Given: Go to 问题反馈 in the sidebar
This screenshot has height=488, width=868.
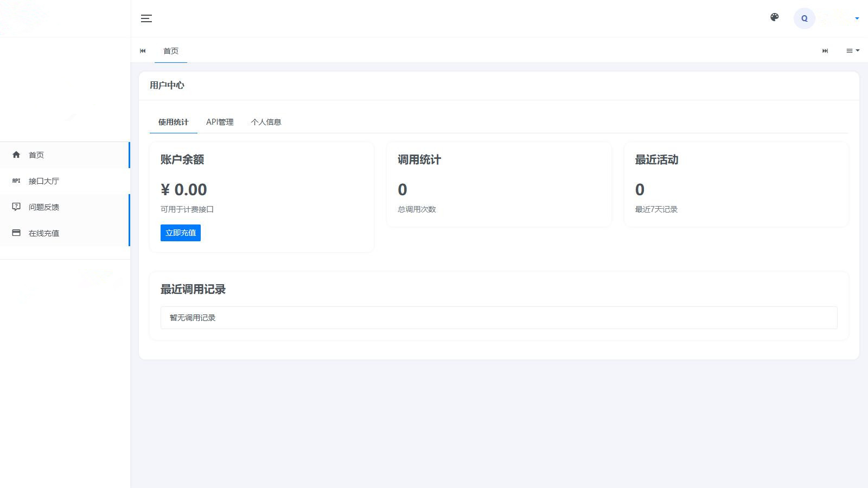Looking at the screenshot, I should click(44, 207).
